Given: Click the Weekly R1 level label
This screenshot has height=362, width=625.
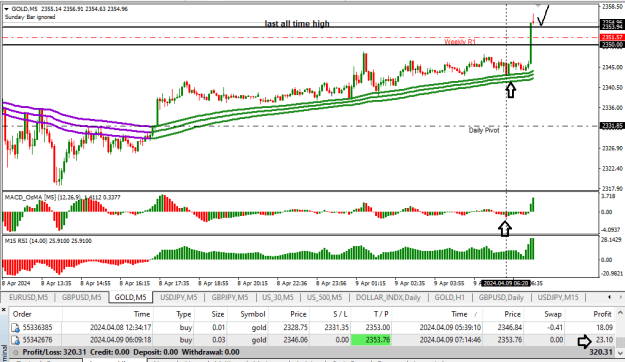Looking at the screenshot, I should [460, 41].
